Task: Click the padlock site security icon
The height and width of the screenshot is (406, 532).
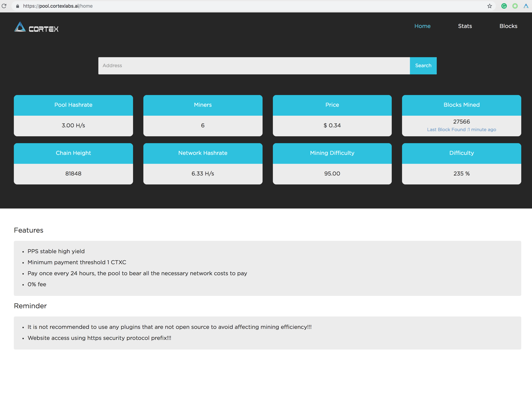Action: click(x=17, y=6)
